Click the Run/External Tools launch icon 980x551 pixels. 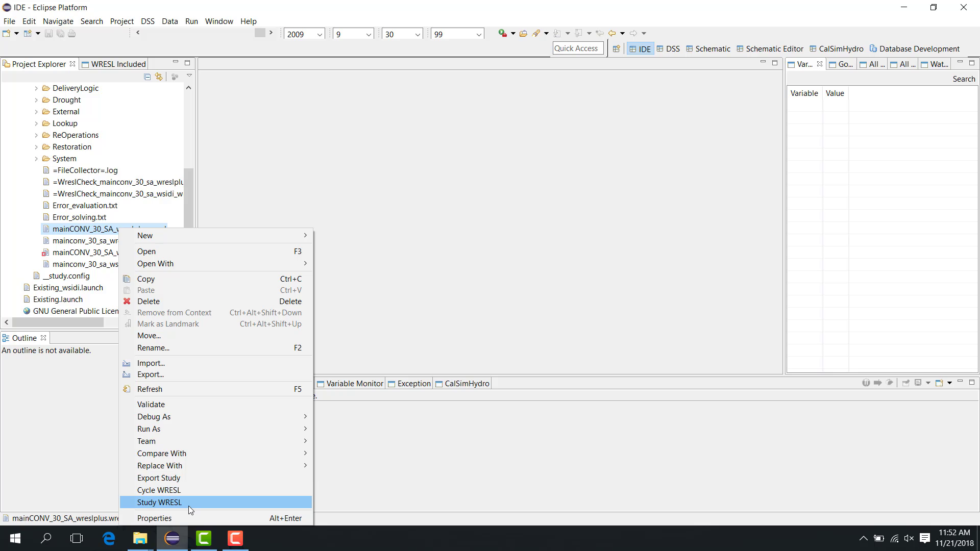[x=503, y=33]
